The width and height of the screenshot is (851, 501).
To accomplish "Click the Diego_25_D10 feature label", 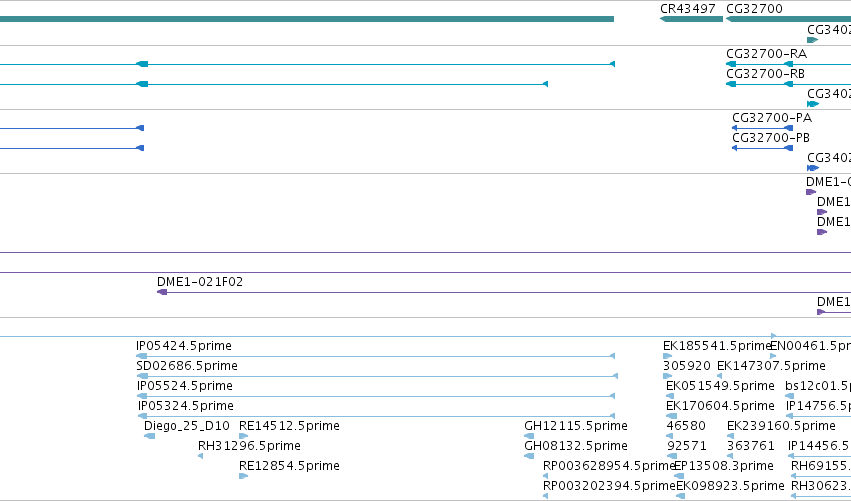I will (x=187, y=426).
